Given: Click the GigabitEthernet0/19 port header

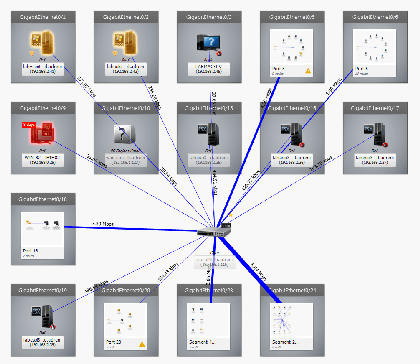Looking at the screenshot, I should click(x=43, y=290).
